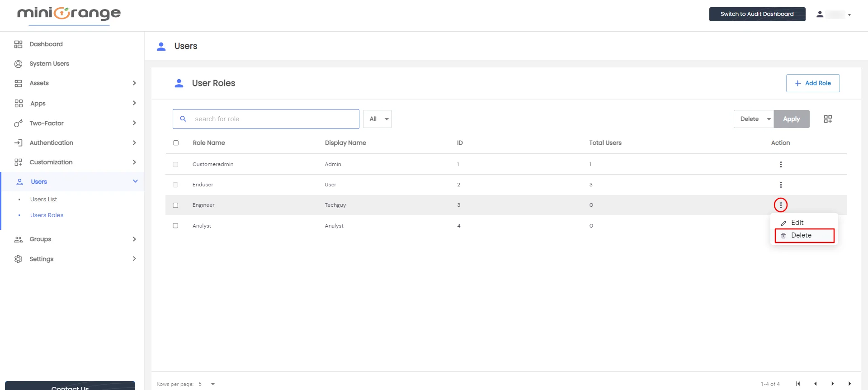This screenshot has width=868, height=390.
Task: Expand the Assets submenu chevron
Action: [134, 83]
